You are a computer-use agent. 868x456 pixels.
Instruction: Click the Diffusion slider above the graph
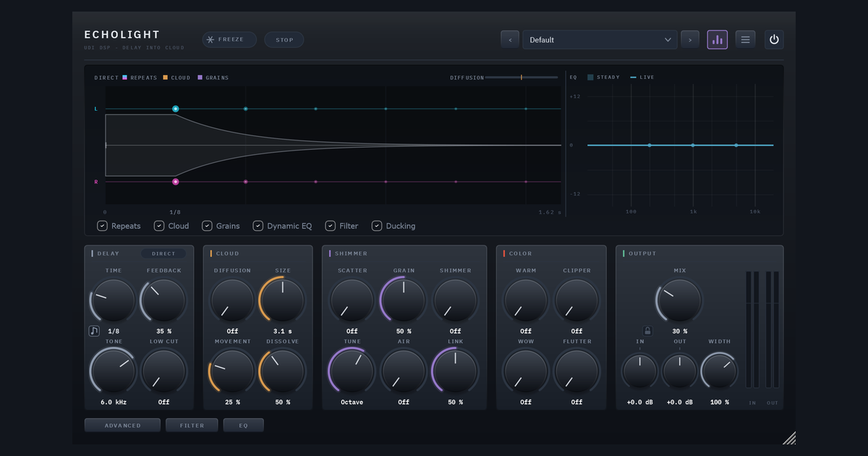click(522, 77)
